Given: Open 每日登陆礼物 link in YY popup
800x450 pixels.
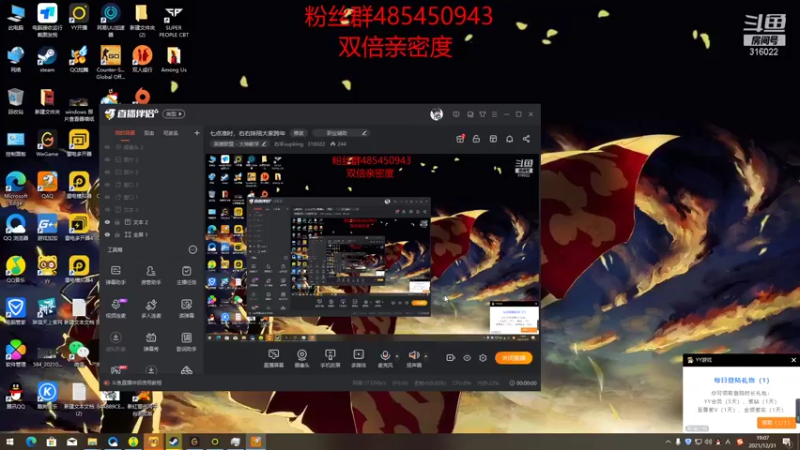Looking at the screenshot, I should point(741,380).
